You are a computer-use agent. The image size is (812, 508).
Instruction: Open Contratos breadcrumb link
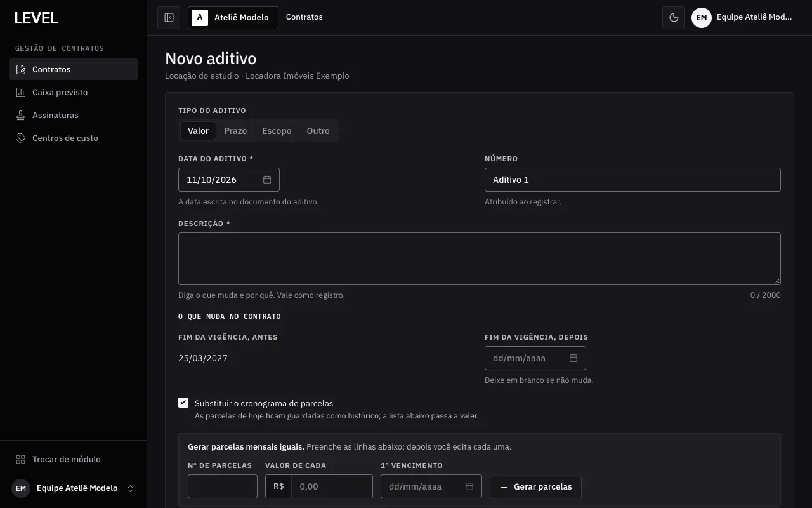tap(304, 17)
